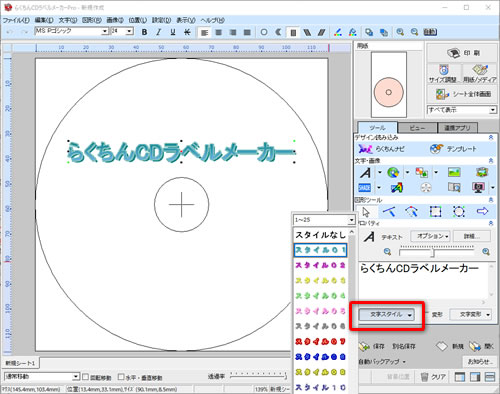This screenshot has width=500, height=394.
Task: Click the zoom out magnifier in toolbar
Action: click(x=414, y=32)
